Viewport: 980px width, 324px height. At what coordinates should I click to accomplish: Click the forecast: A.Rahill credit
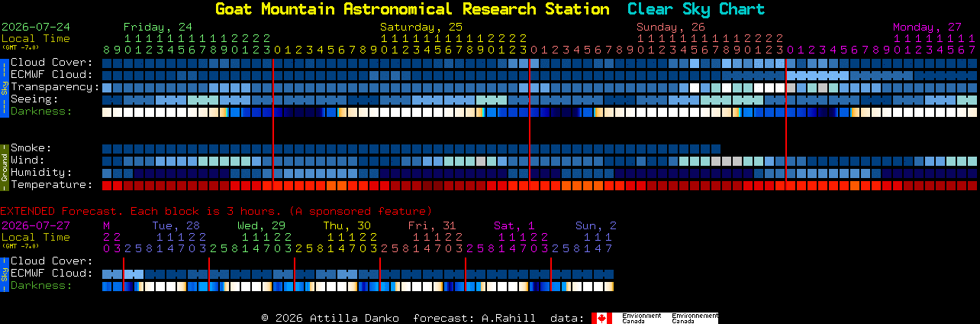tap(474, 318)
